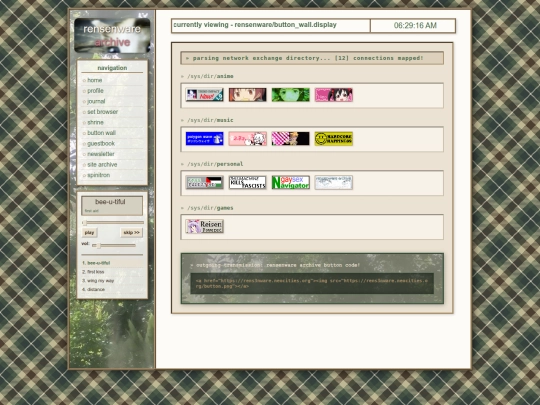Skip to the next track
The width and height of the screenshot is (540, 405).
pyautogui.click(x=132, y=233)
